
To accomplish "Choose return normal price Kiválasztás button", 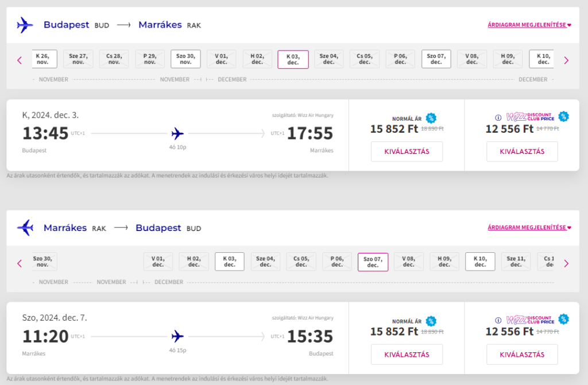I will 407,355.
